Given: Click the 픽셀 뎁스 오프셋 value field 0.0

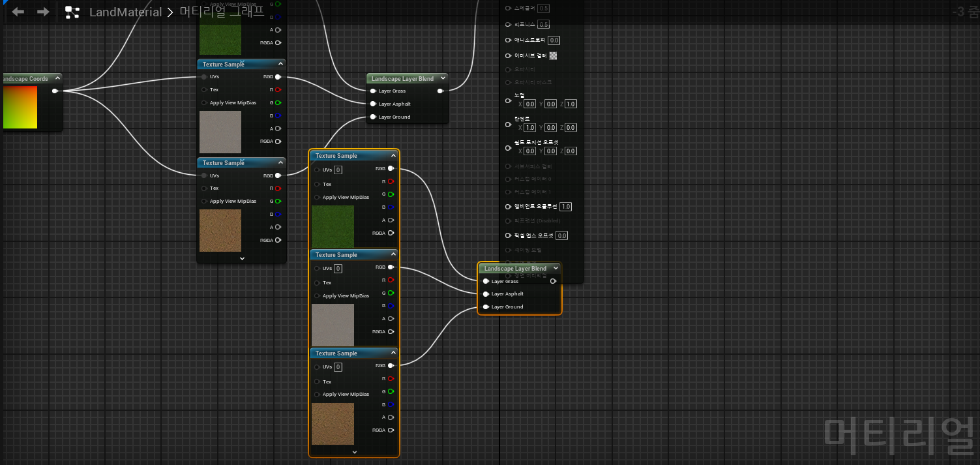Looking at the screenshot, I should tap(561, 236).
